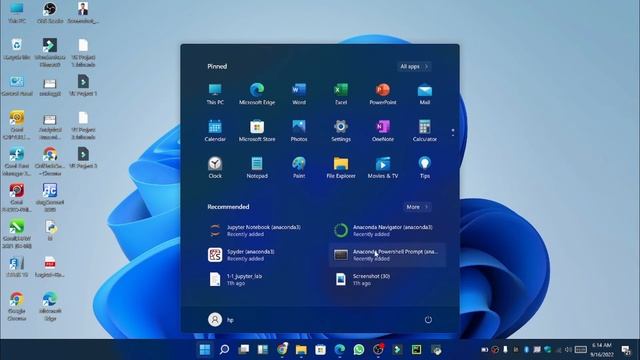Viewport: 640px width, 360px height.
Task: Open Search from the taskbar
Action: pyautogui.click(x=224, y=349)
